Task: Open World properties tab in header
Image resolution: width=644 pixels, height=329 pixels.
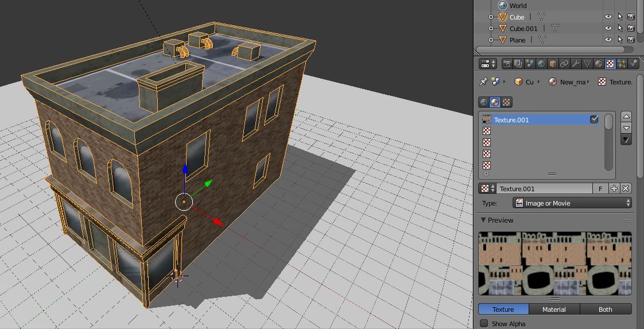Action: point(541,64)
